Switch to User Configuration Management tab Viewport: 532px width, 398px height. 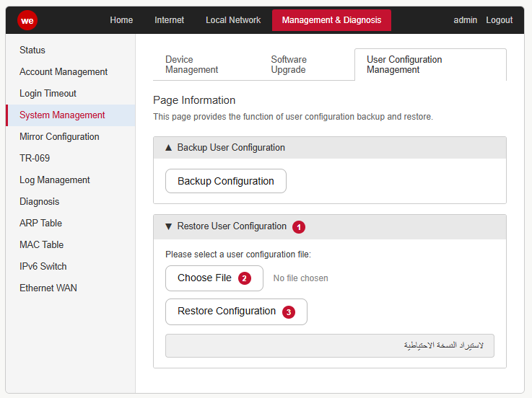[430, 64]
